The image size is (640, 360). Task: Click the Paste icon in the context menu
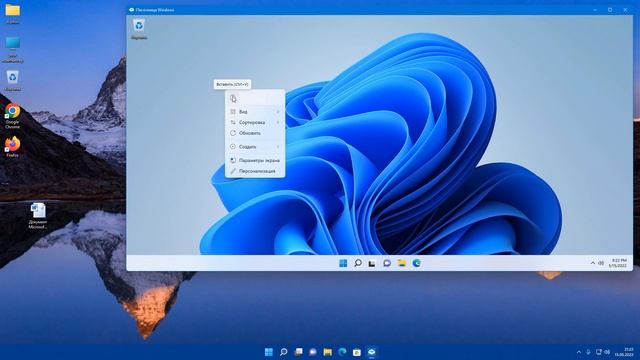click(233, 98)
